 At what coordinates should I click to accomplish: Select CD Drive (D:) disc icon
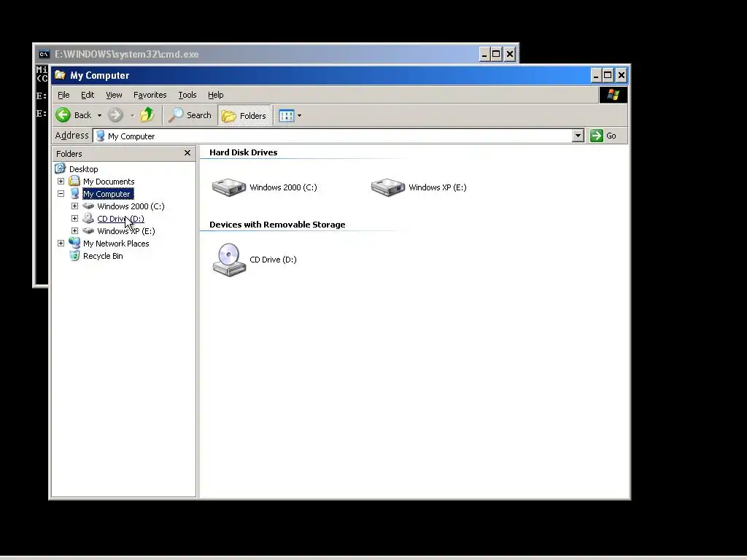(229, 260)
